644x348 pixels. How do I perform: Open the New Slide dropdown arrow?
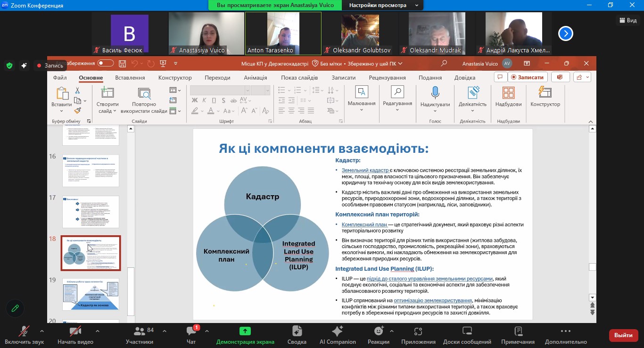pyautogui.click(x=115, y=111)
